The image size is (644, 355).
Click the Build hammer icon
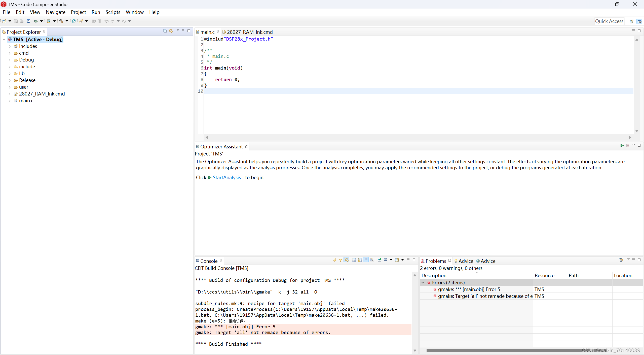tap(61, 21)
